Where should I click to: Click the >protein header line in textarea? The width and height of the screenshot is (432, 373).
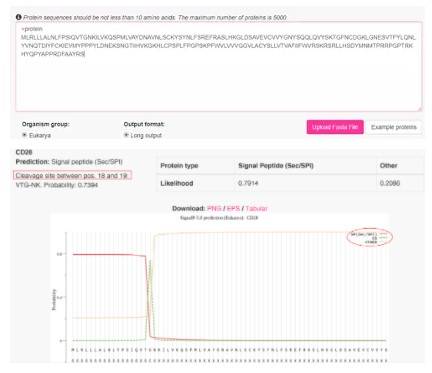click(x=31, y=29)
